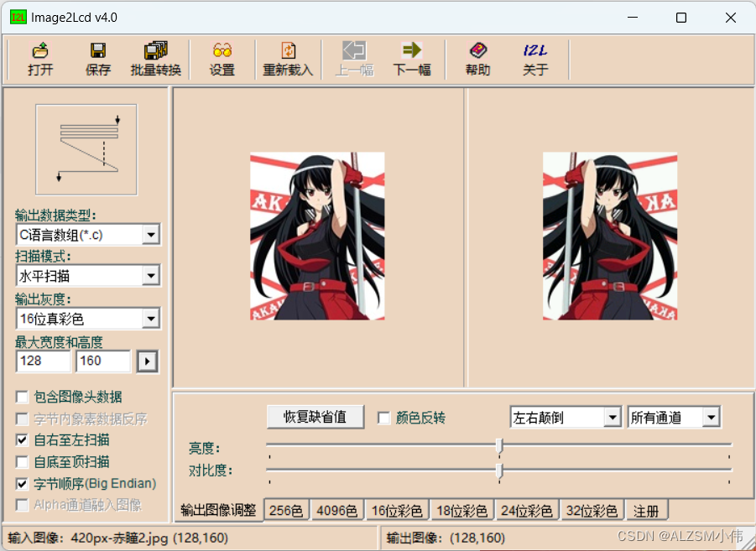Open the 18位彩色 tab
This screenshot has width=756, height=551.
462,511
